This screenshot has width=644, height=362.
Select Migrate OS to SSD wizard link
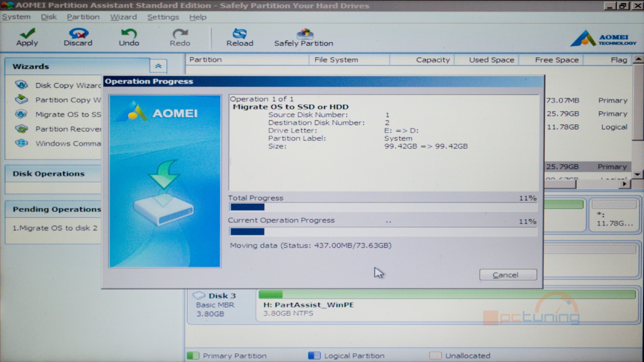click(x=68, y=114)
